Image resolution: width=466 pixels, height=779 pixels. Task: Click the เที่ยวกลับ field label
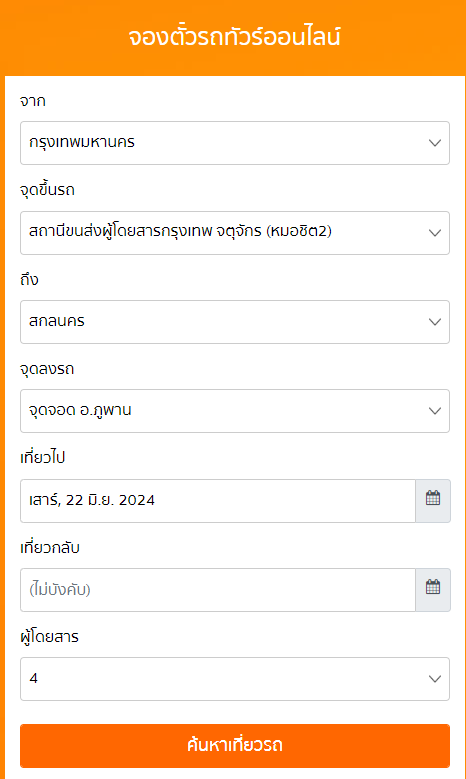click(x=50, y=547)
